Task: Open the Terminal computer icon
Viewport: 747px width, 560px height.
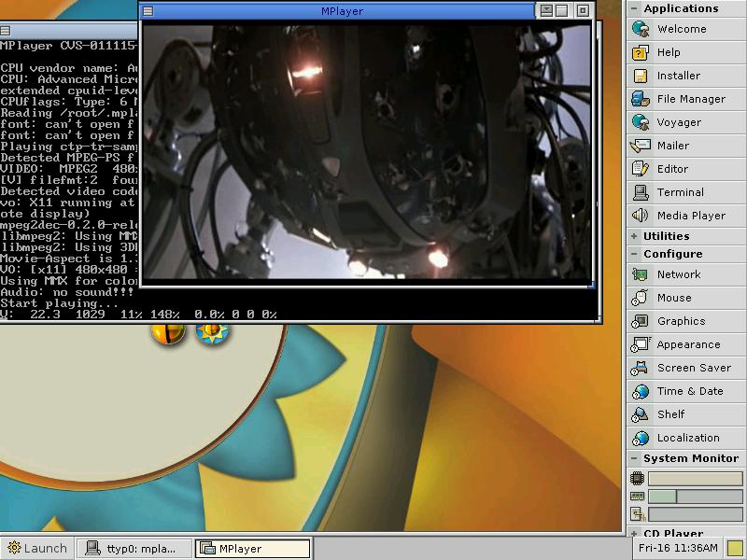Action: 641,192
